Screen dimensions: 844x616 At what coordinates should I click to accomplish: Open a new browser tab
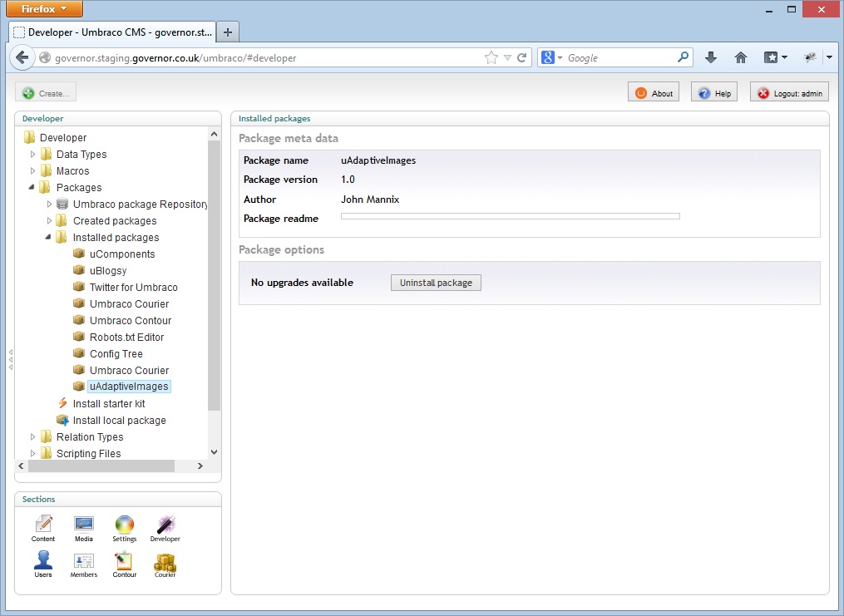(228, 32)
